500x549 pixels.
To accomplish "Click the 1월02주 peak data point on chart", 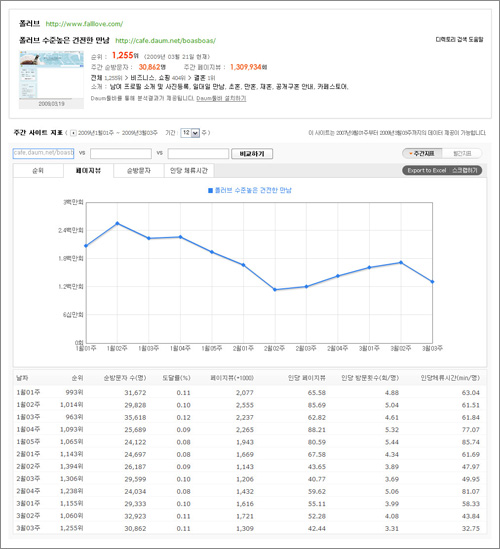I will tap(117, 223).
